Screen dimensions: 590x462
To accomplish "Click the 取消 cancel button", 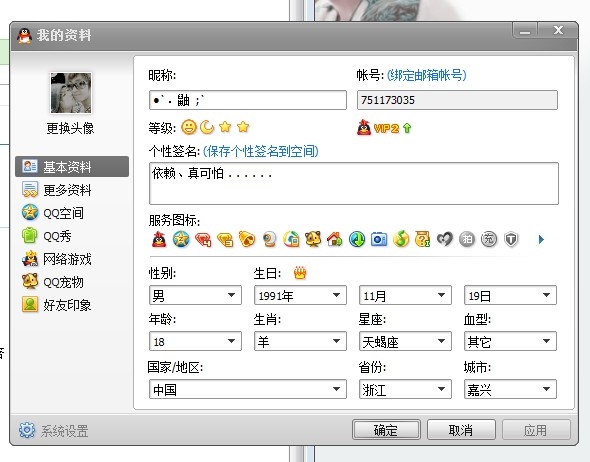I will pyautogui.click(x=461, y=430).
